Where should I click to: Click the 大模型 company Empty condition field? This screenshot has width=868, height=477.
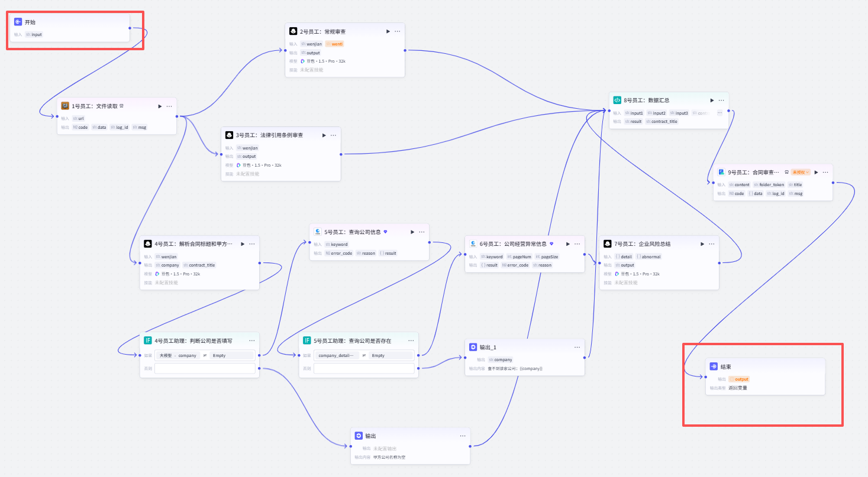[205, 355]
